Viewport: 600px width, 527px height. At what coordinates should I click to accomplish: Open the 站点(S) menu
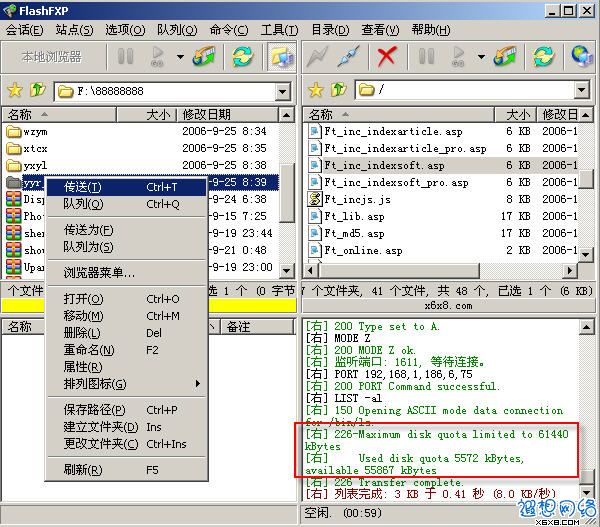click(74, 30)
